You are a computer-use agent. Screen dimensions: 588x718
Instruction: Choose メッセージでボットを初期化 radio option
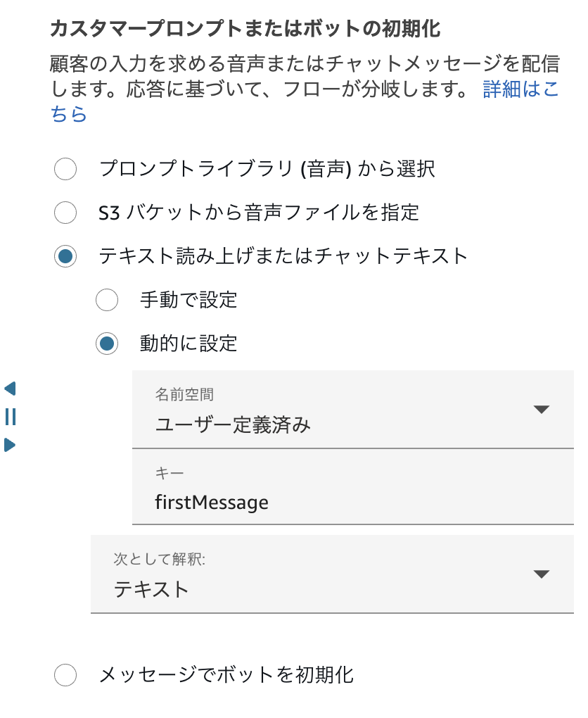pyautogui.click(x=65, y=675)
